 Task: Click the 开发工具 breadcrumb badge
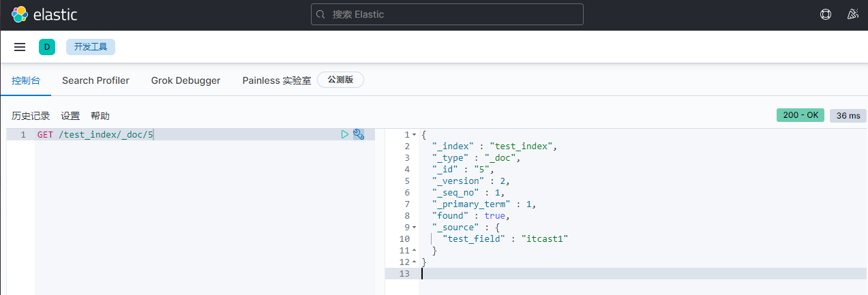pos(91,47)
